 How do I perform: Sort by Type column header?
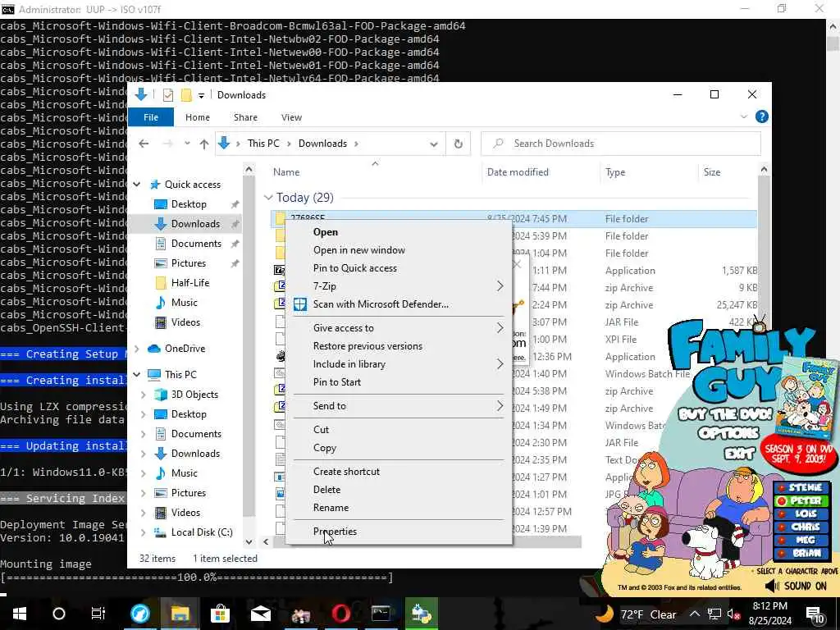649,172
